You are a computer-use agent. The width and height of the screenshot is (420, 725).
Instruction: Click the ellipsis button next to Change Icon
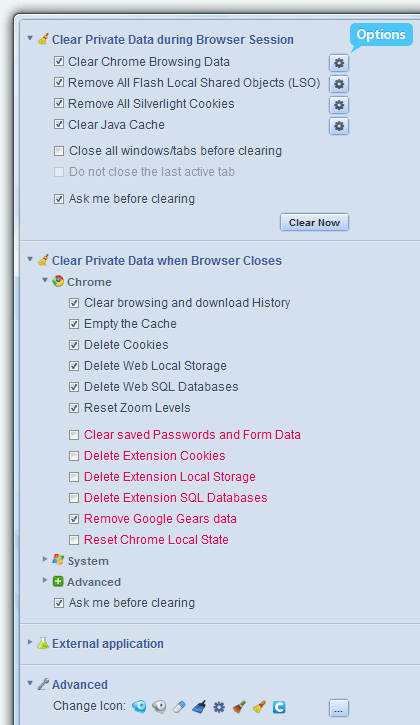pyautogui.click(x=339, y=708)
